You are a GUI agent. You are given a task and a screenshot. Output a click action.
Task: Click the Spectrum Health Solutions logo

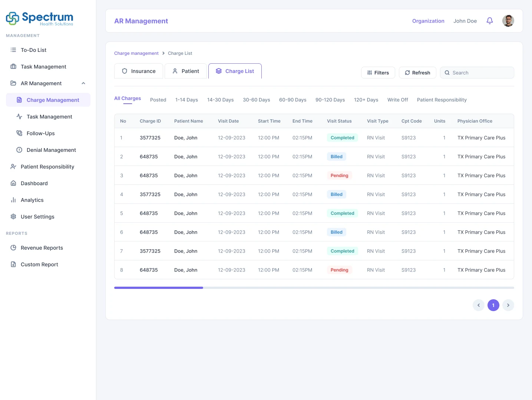[40, 19]
